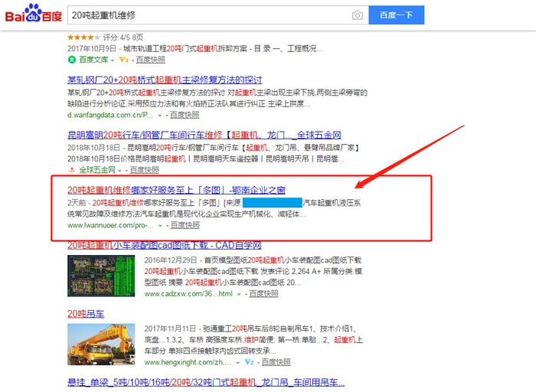This screenshot has width=536, height=392.
Task: Expand dropdown arrow beside 百度文库
Action: [x=113, y=60]
